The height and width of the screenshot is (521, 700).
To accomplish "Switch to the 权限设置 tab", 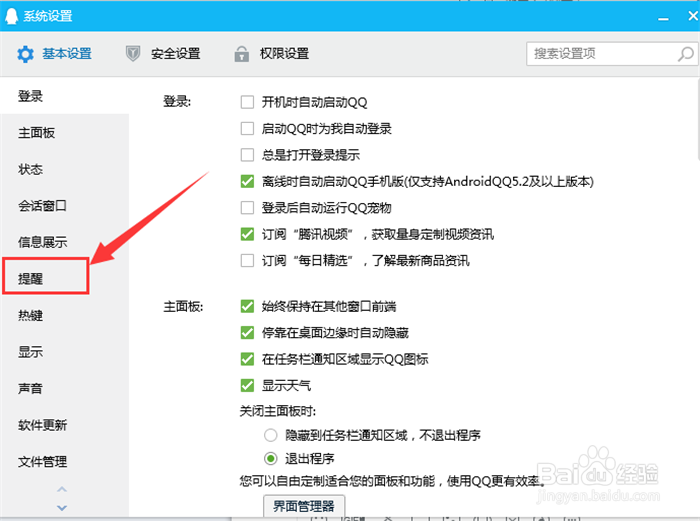I will 272,54.
